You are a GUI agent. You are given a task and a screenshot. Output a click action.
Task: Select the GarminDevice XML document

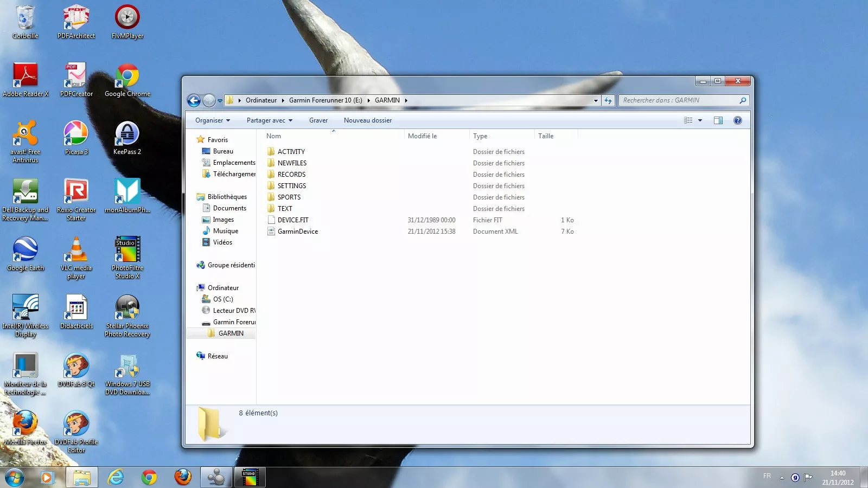[297, 232]
